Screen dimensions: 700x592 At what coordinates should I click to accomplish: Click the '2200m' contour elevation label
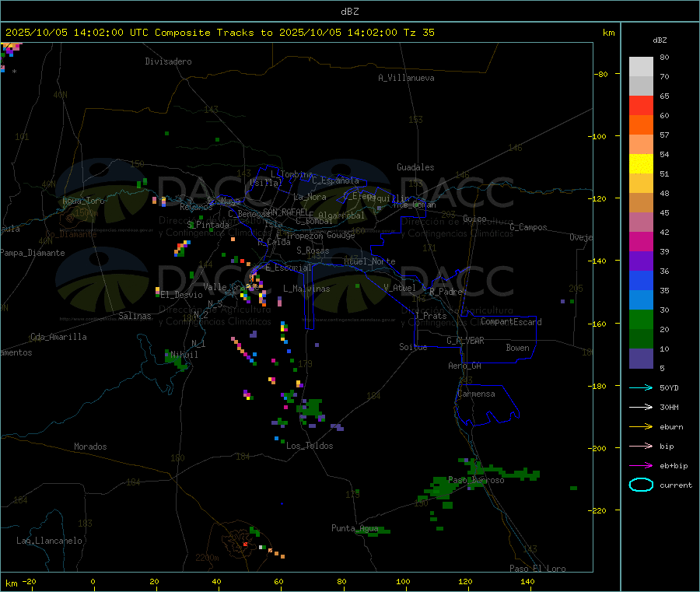207,558
